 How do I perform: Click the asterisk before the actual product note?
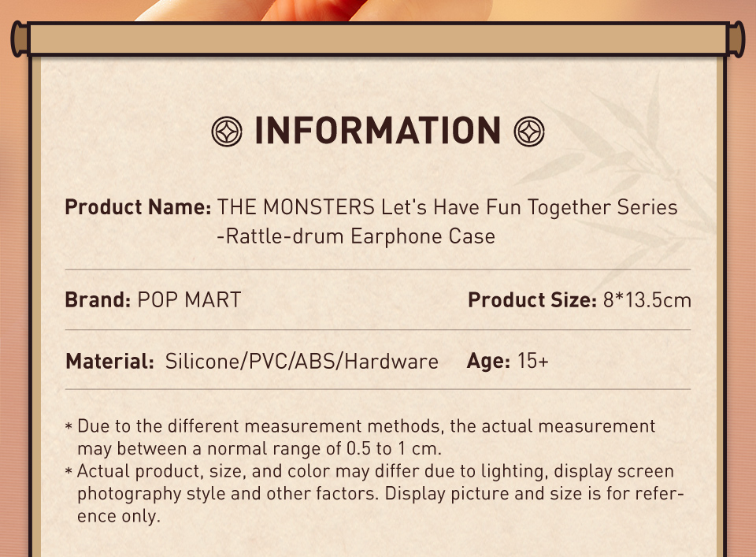pyautogui.click(x=69, y=473)
